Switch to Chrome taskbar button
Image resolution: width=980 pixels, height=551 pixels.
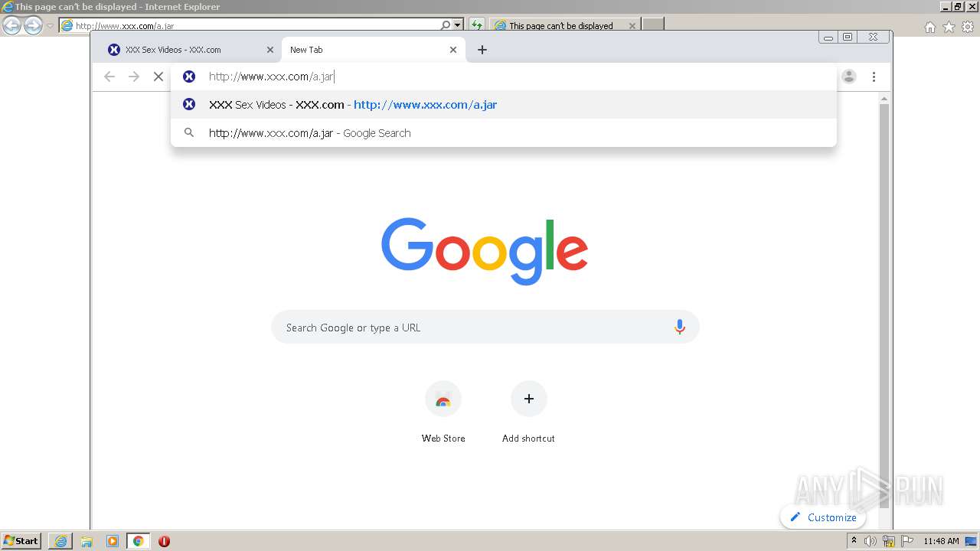click(138, 541)
